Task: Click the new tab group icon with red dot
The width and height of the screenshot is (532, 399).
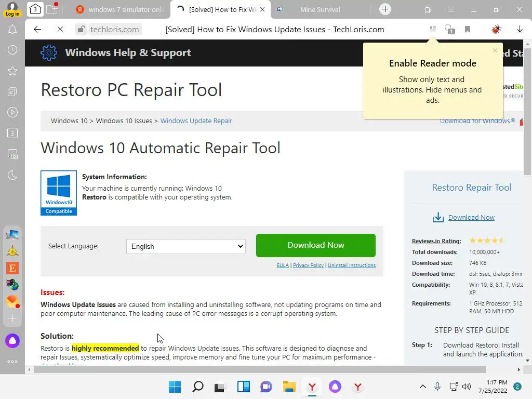Action: [52, 9]
